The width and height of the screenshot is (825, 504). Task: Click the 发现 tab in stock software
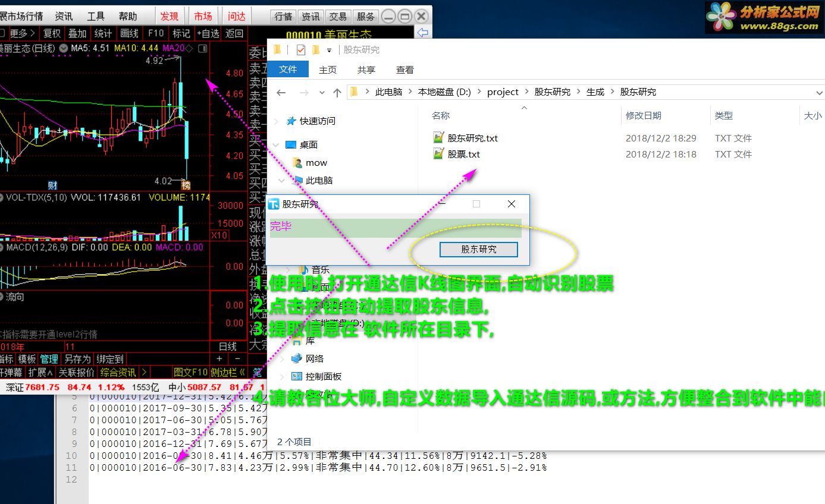pos(170,16)
